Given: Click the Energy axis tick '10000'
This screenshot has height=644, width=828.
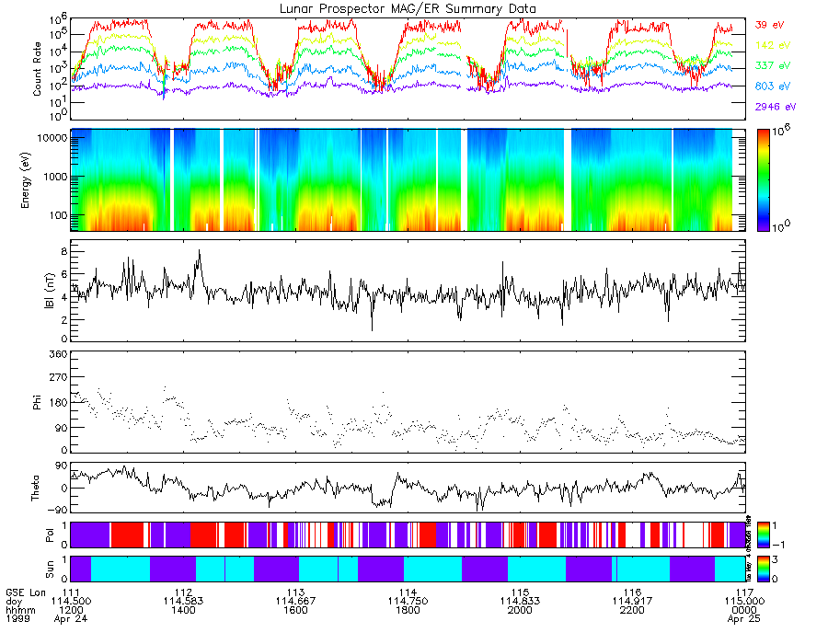Looking at the screenshot, I should 52,138.
